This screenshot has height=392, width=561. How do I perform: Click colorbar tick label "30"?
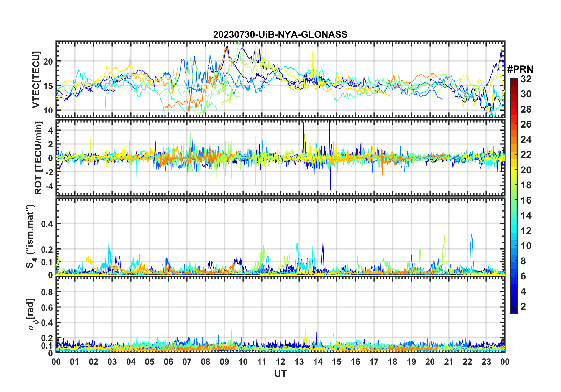coord(526,94)
